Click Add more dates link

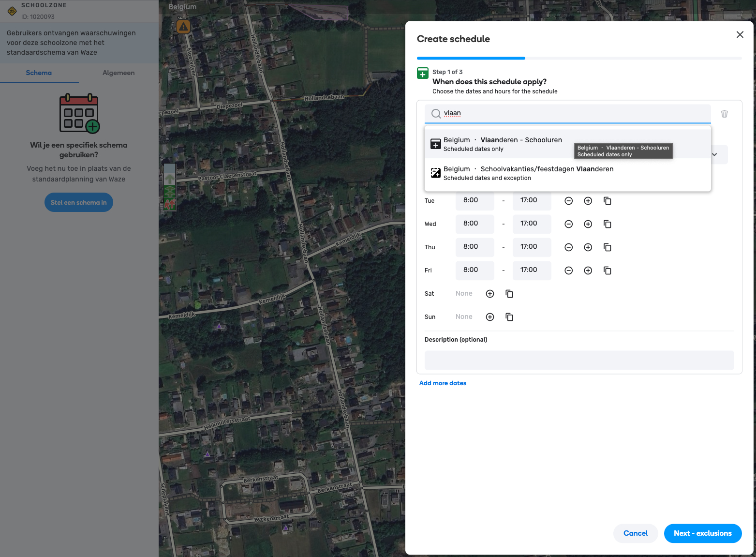[x=443, y=383]
